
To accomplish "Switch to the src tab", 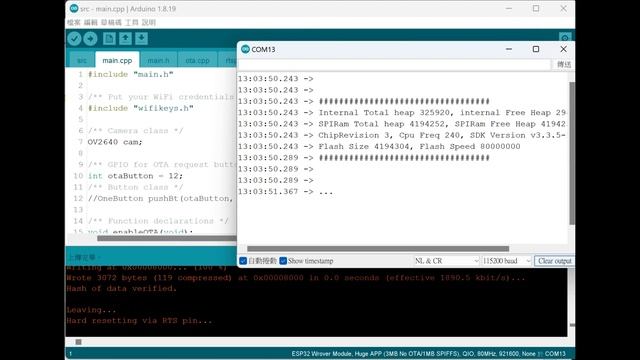I will click(x=82, y=60).
